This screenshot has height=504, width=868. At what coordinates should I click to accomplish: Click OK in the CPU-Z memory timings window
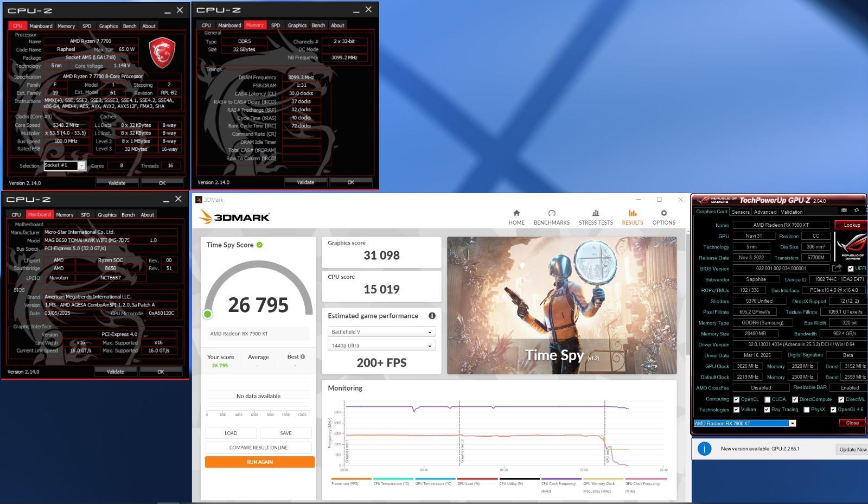point(351,182)
